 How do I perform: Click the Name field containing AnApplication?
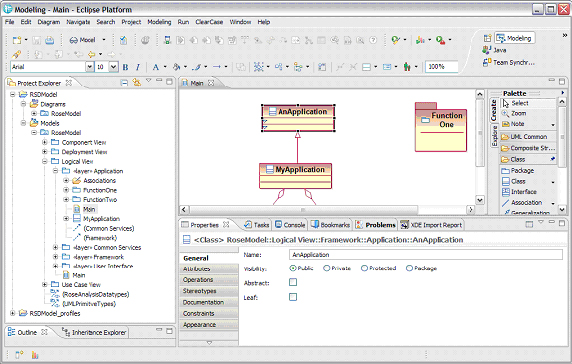(x=426, y=255)
